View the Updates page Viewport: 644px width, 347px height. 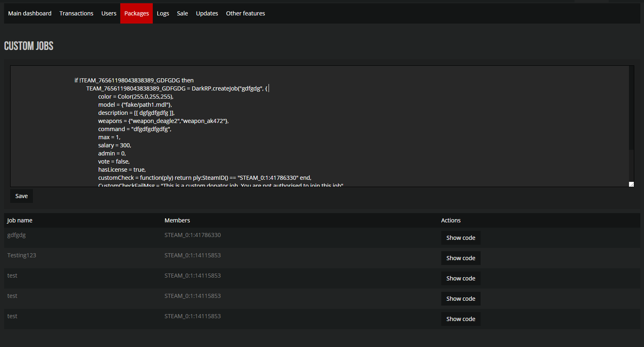pyautogui.click(x=207, y=13)
